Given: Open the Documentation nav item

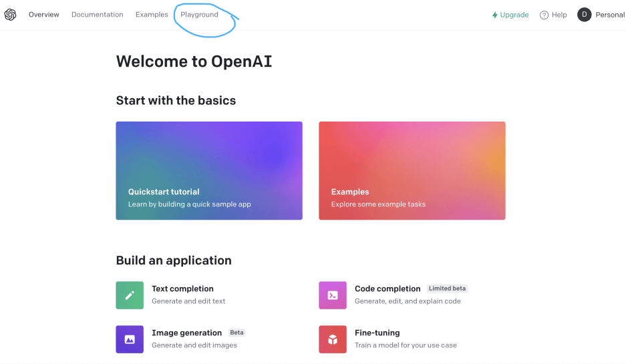Looking at the screenshot, I should [97, 15].
